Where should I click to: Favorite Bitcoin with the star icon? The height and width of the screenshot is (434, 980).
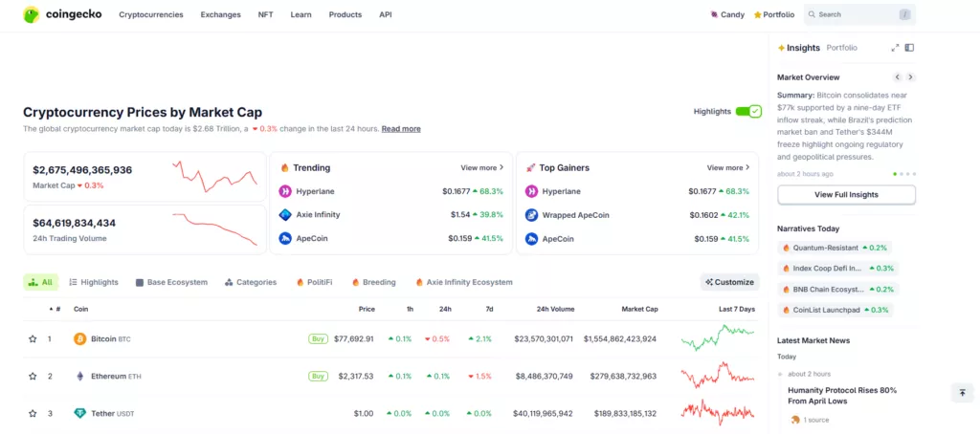click(33, 339)
